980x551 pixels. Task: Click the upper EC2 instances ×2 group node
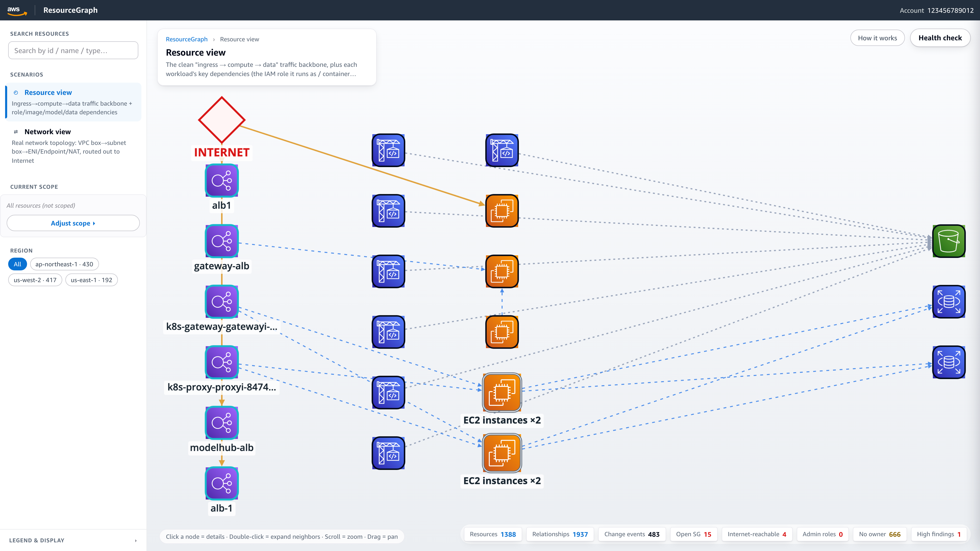(502, 392)
